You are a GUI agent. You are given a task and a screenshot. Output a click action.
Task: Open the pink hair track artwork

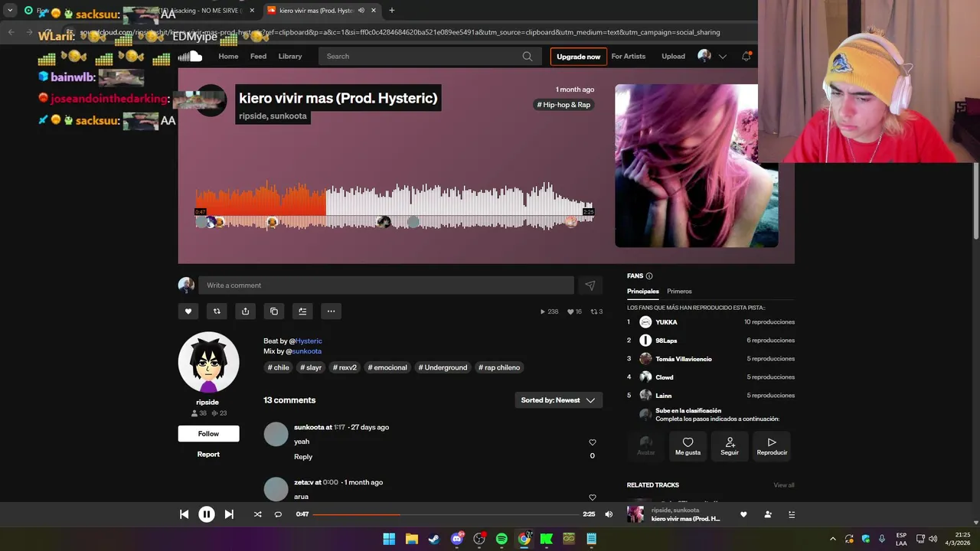[696, 166]
